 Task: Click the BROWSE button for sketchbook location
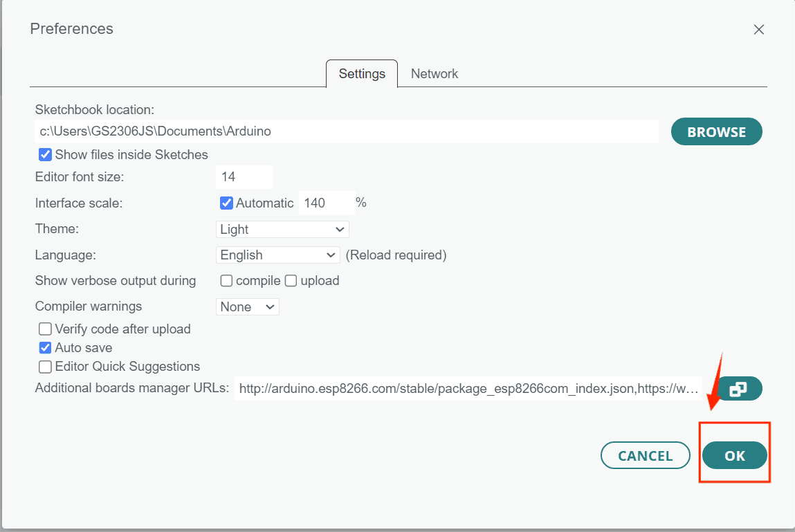point(716,131)
